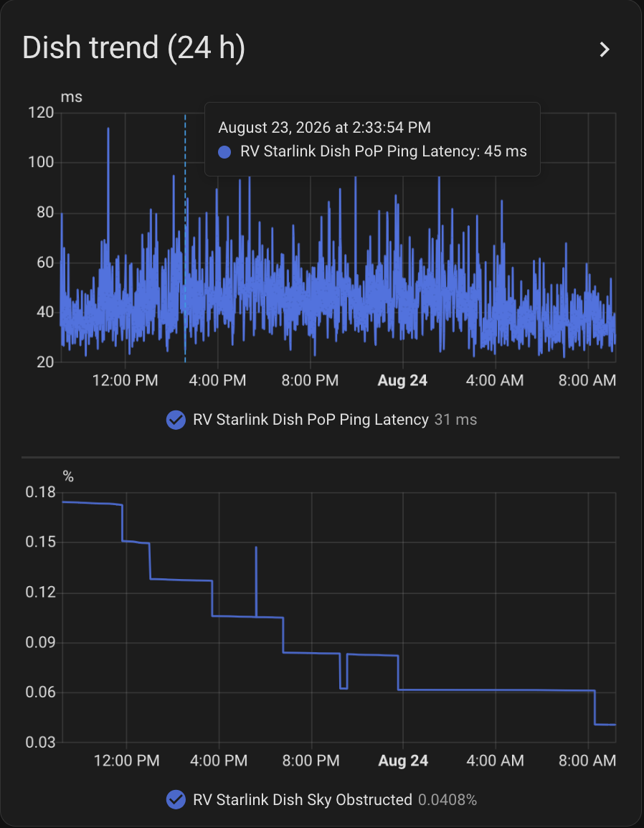Click the latency chart tooltip timestamp

325,127
